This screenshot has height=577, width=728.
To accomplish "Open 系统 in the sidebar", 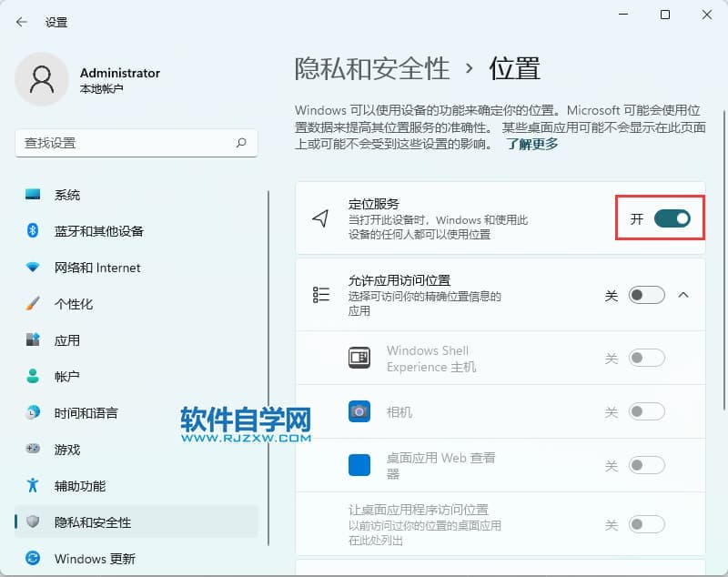I will point(67,195).
